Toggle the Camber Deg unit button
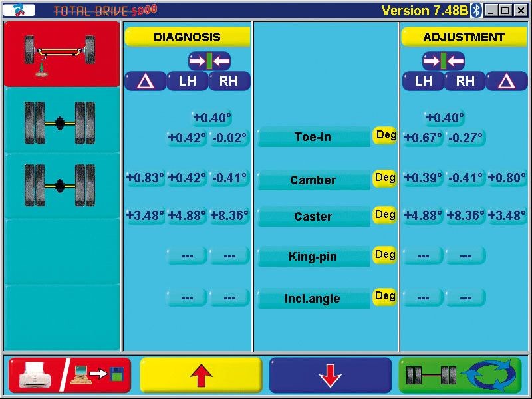The height and width of the screenshot is (399, 532). click(x=385, y=178)
